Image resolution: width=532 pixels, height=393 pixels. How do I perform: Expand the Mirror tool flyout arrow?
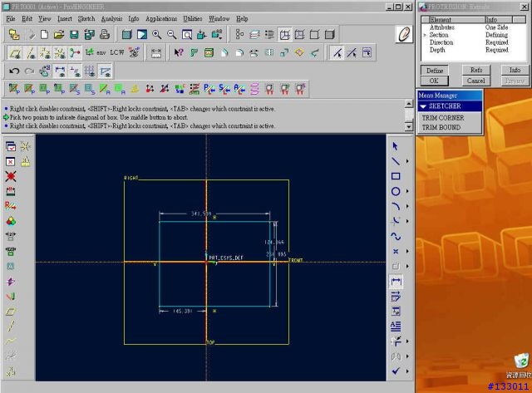pyautogui.click(x=407, y=356)
